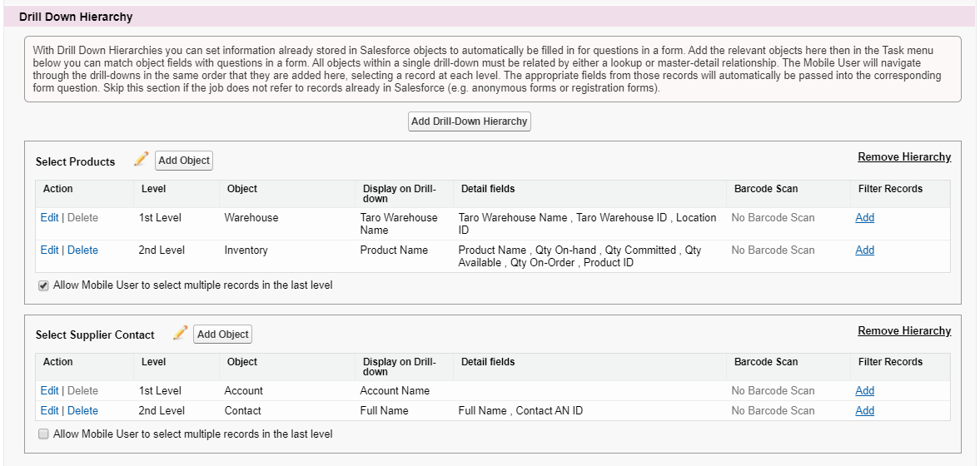
Task: Edit the Account level row
Action: click(x=49, y=390)
